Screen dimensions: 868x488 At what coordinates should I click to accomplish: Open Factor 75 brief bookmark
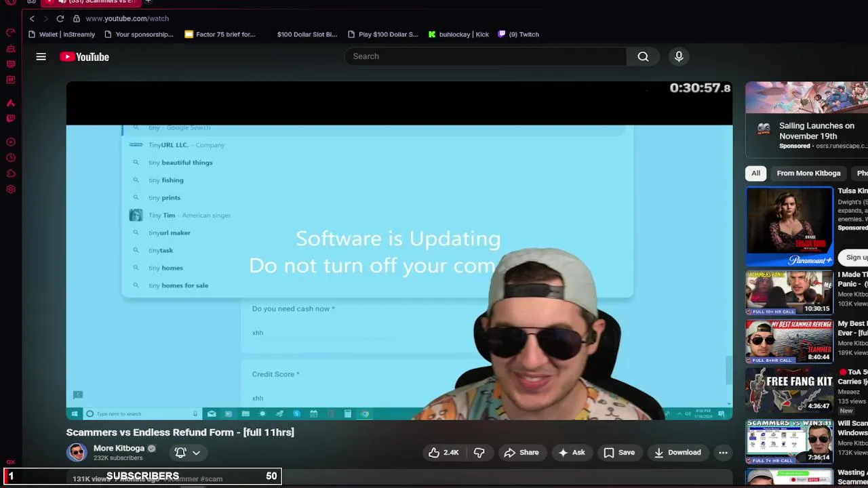pyautogui.click(x=220, y=34)
